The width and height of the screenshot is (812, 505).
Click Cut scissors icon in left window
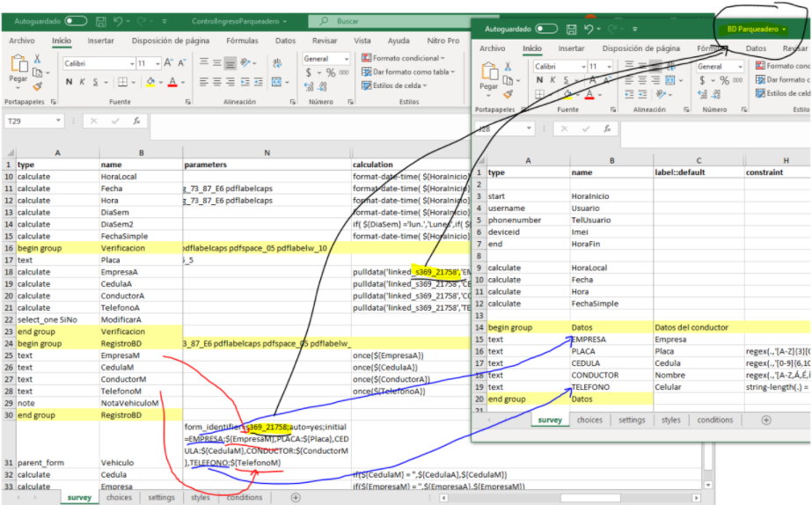pos(37,59)
